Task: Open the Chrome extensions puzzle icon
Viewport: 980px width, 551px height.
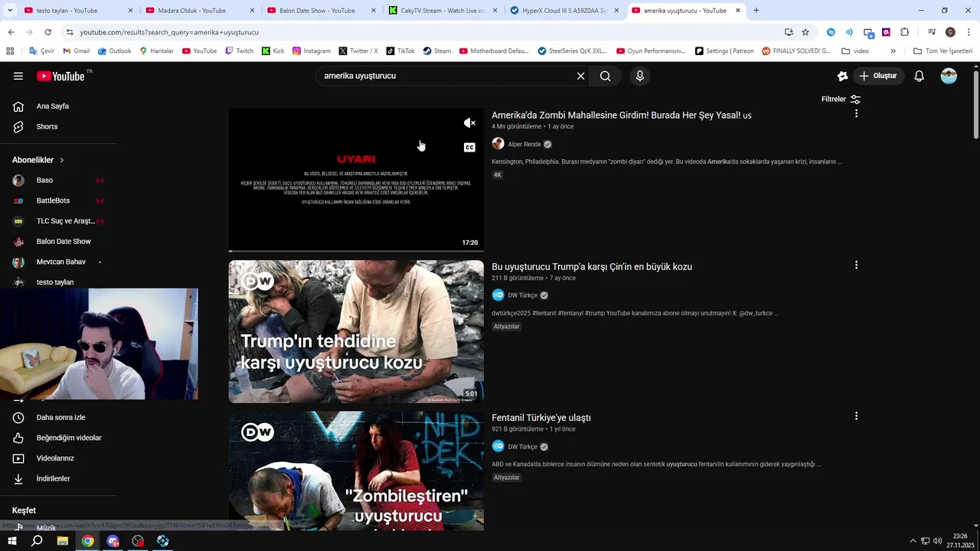Action: tap(904, 32)
